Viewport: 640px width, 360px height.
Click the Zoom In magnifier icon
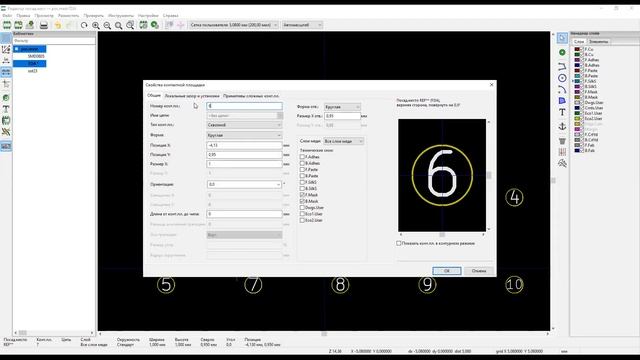[96, 25]
